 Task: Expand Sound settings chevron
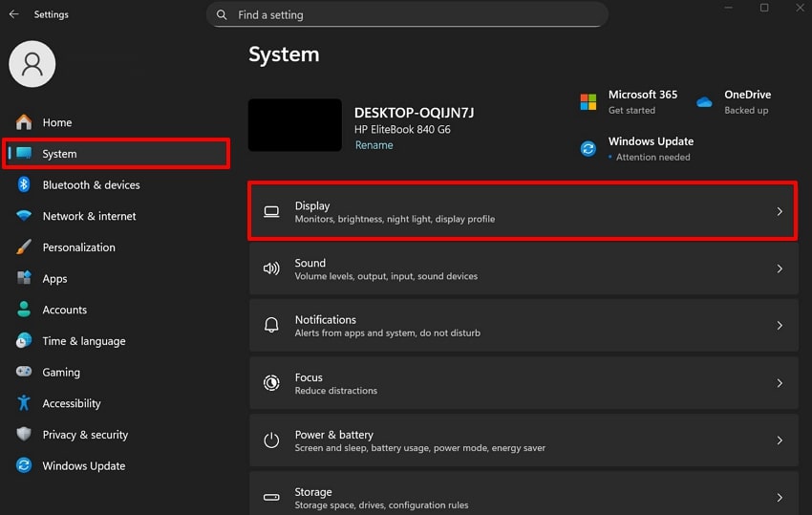click(780, 268)
